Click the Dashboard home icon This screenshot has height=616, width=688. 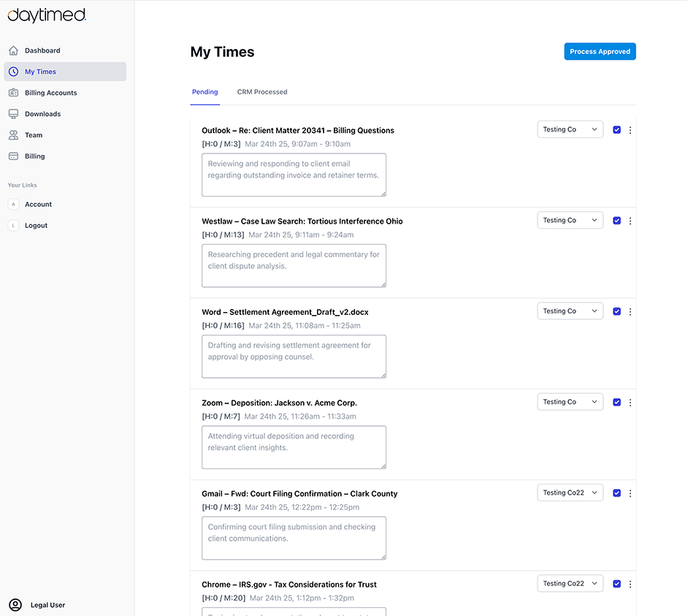14,50
